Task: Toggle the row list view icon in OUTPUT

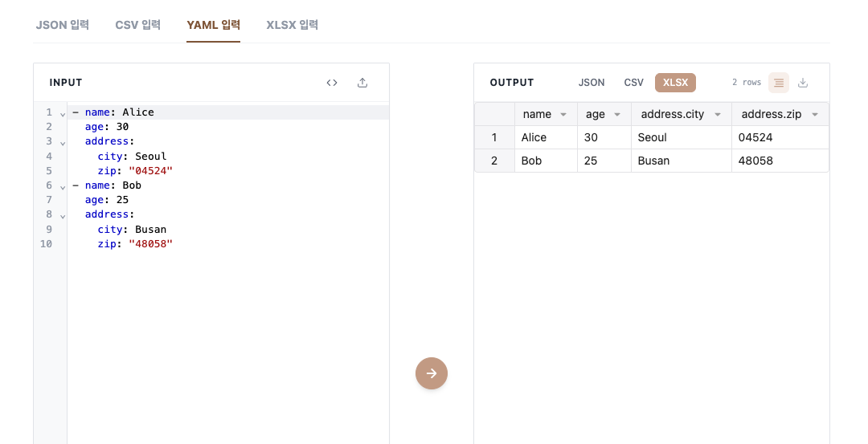Action: (x=778, y=83)
